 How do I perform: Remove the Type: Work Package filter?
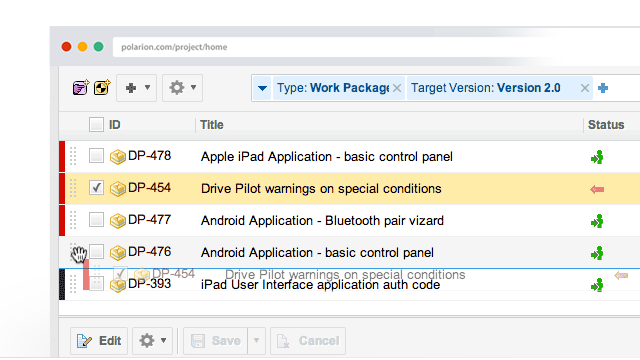[x=397, y=88]
